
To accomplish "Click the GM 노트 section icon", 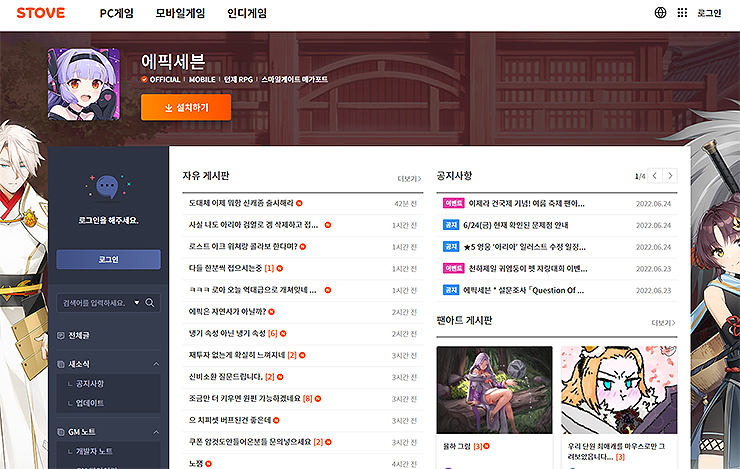I will tap(60, 432).
